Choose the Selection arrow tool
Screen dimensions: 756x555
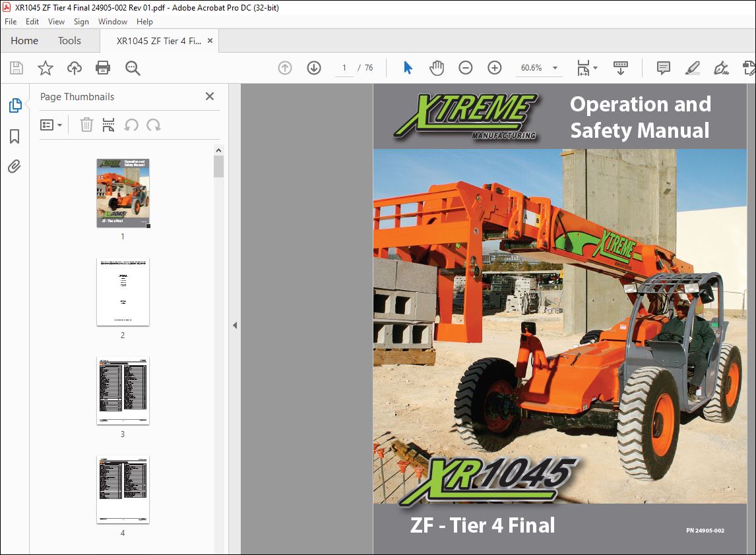tap(408, 68)
